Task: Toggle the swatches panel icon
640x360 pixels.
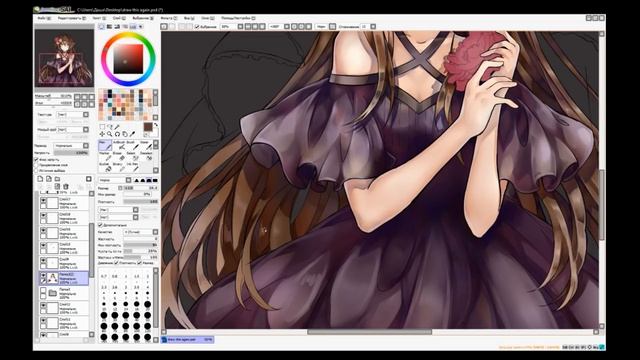Action: click(133, 27)
